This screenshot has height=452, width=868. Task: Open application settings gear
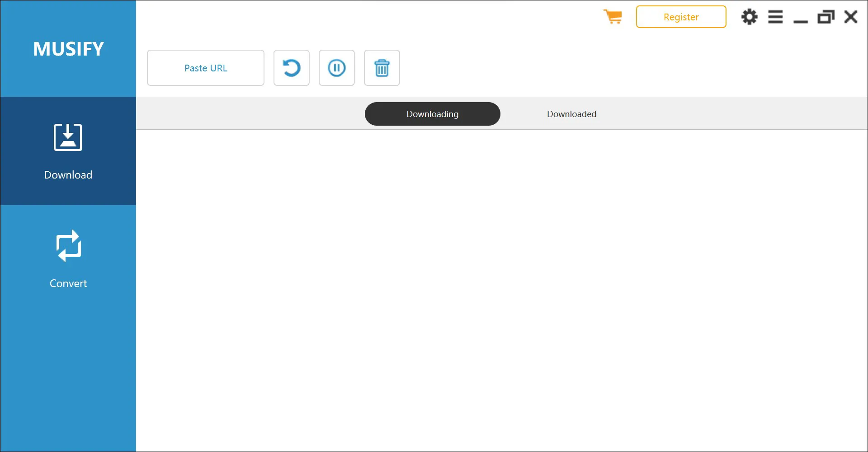click(749, 17)
